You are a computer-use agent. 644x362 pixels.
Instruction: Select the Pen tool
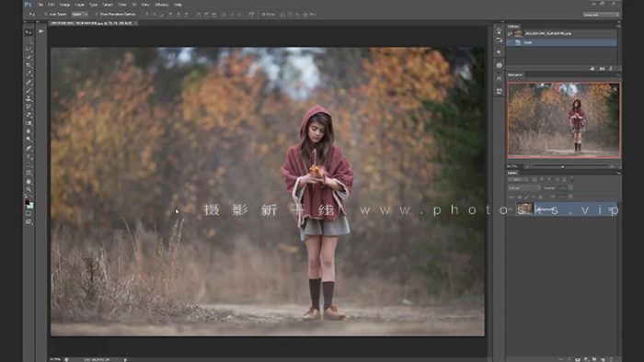[x=29, y=148]
